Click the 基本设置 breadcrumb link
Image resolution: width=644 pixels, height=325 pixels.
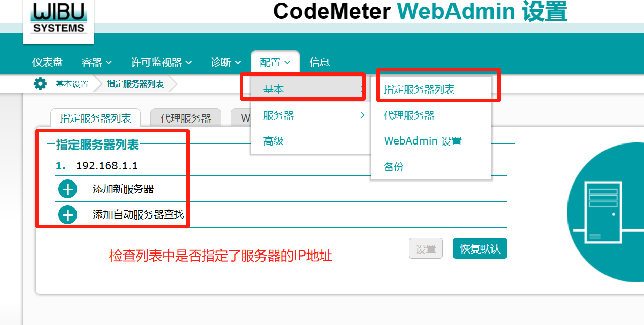72,84
